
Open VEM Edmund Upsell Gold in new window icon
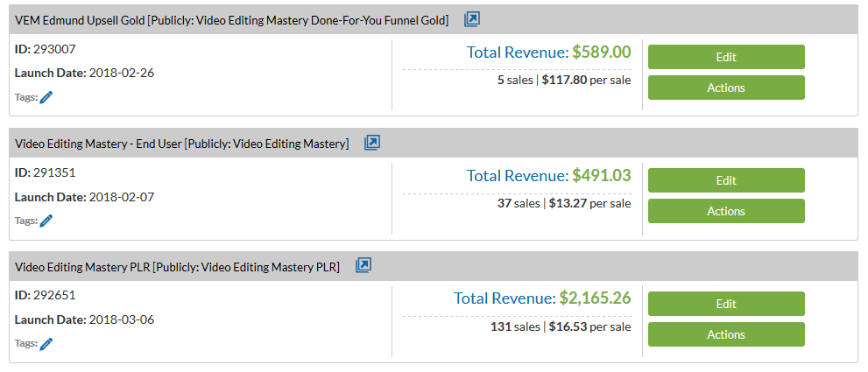click(x=471, y=19)
